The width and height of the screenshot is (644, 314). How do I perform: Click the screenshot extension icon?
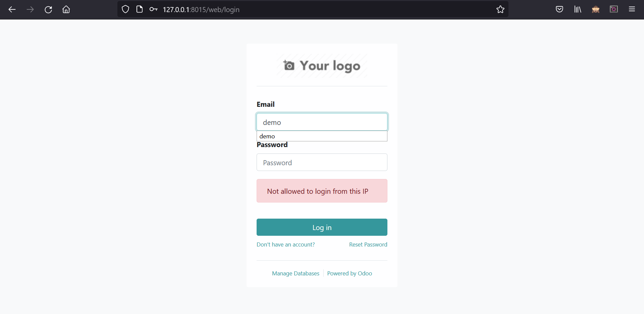click(x=614, y=9)
